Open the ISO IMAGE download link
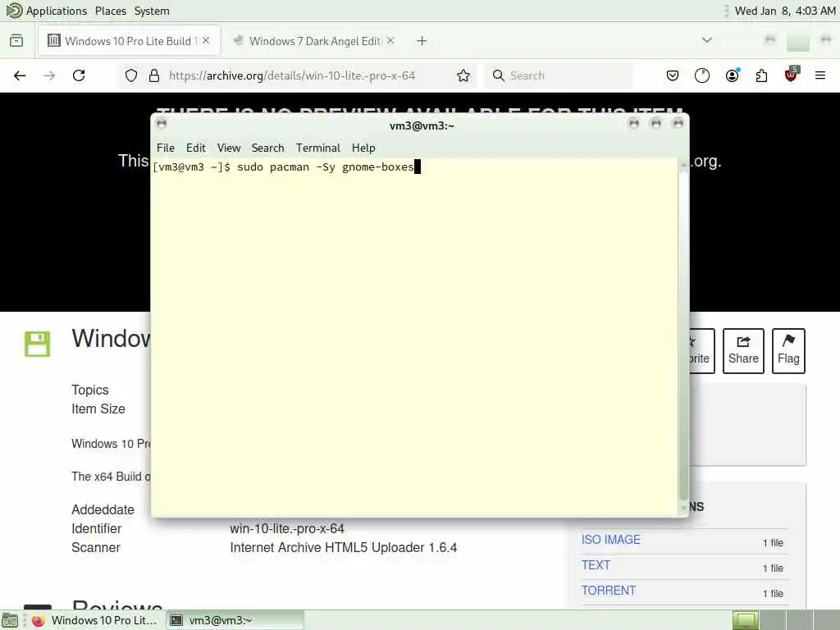 610,540
